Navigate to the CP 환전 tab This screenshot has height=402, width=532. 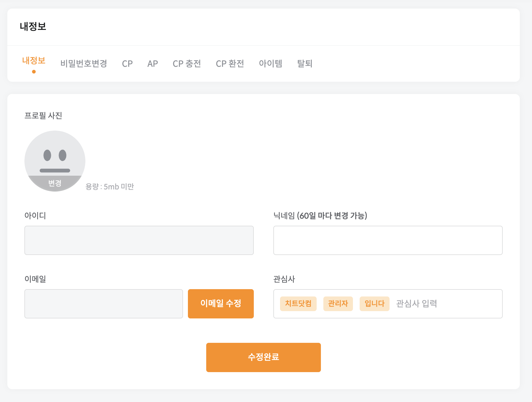pos(230,63)
